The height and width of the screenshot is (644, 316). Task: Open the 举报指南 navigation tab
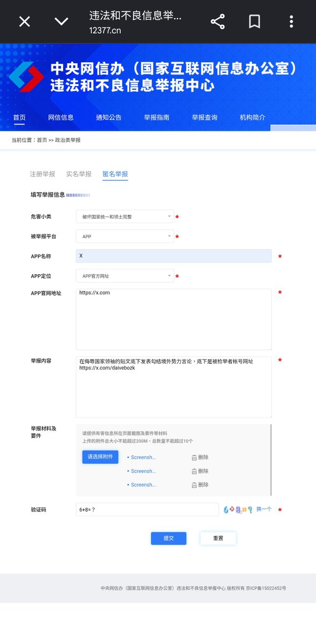coord(157,118)
